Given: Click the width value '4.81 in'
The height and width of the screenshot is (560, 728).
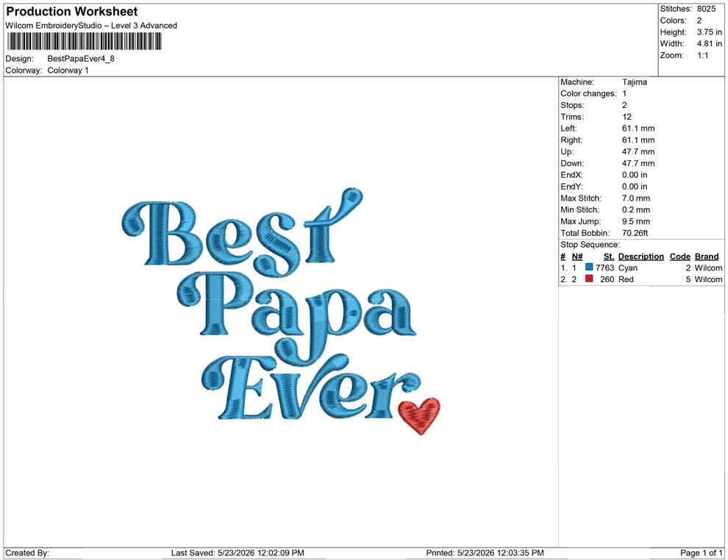Looking at the screenshot, I should pos(710,43).
